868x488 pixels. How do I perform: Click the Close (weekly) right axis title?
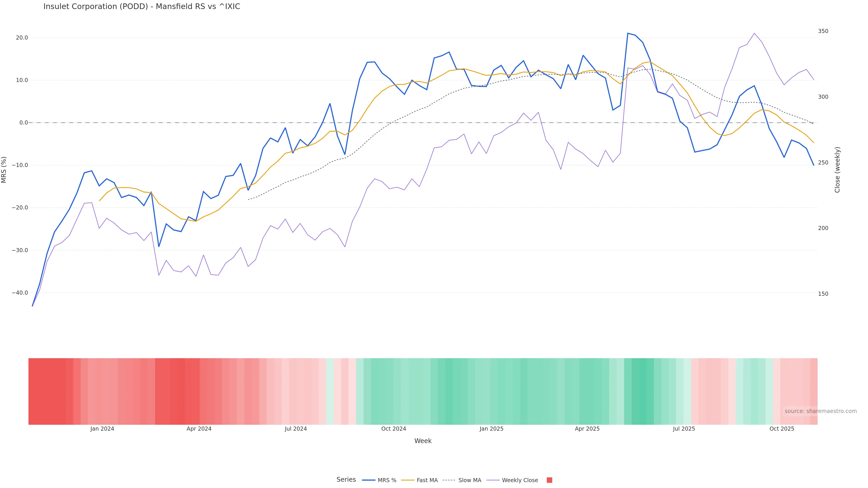[837, 170]
